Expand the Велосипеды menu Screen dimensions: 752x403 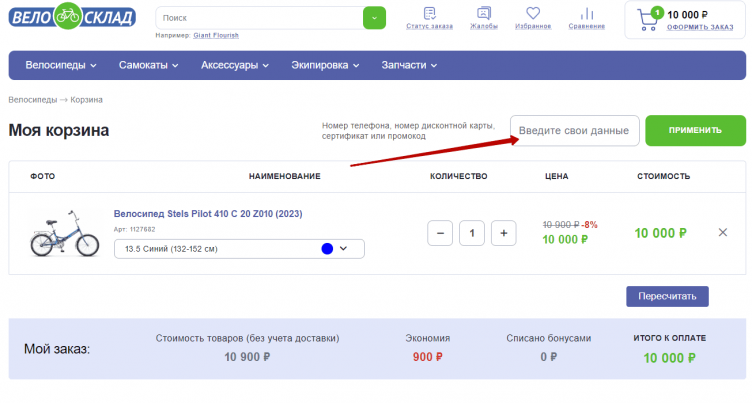59,66
